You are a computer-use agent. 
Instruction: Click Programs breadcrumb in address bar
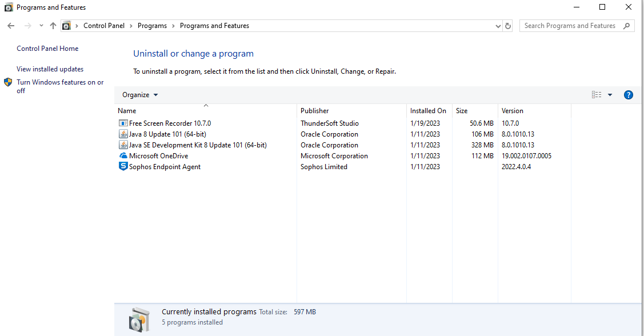pos(152,26)
